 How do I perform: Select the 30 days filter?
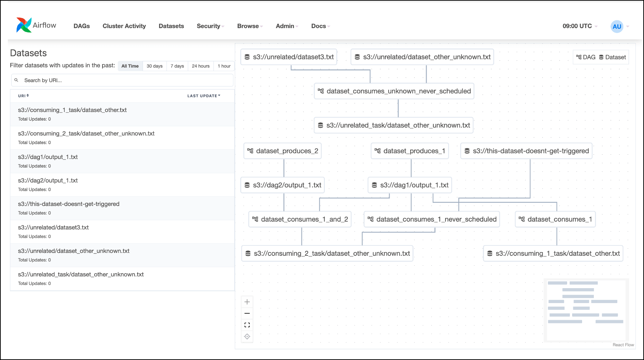[154, 66]
